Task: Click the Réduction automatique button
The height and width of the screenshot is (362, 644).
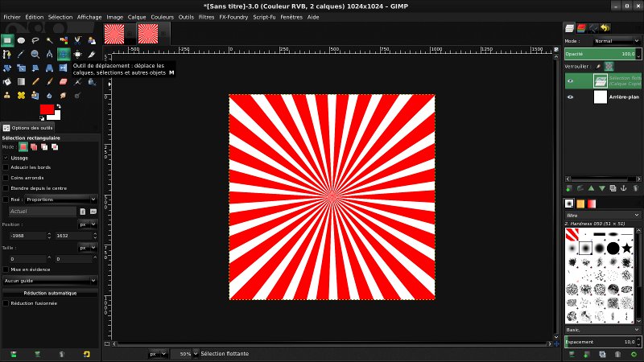Action: click(50, 293)
